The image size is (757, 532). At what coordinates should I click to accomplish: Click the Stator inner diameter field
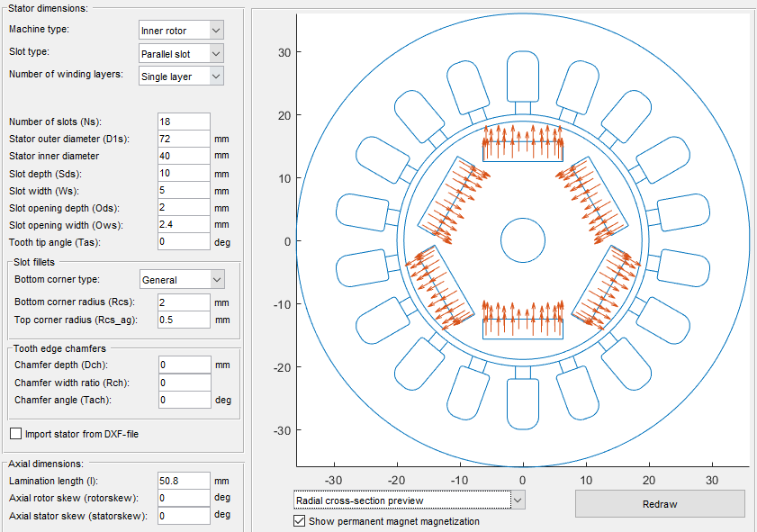[183, 157]
